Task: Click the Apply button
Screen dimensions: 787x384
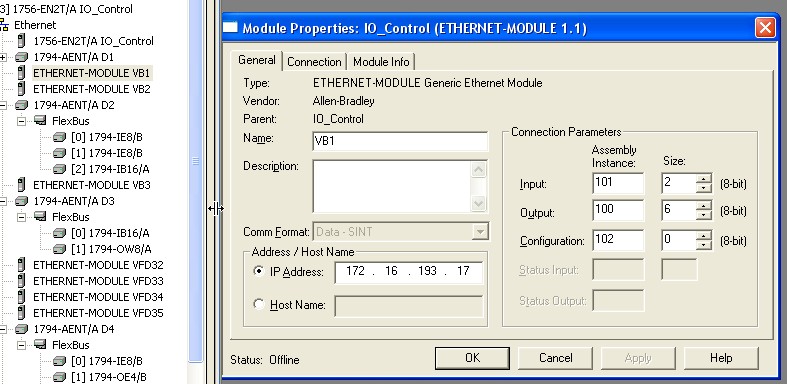Action: point(638,358)
